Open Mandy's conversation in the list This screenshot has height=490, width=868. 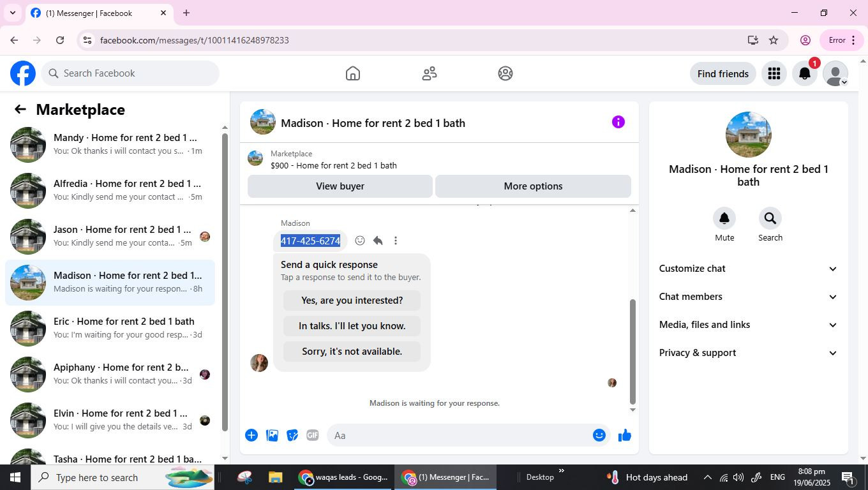pyautogui.click(x=110, y=145)
